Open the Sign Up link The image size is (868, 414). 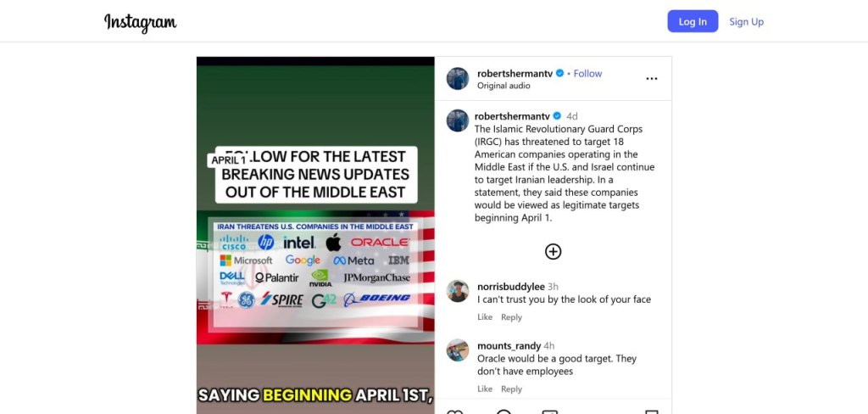tap(746, 22)
